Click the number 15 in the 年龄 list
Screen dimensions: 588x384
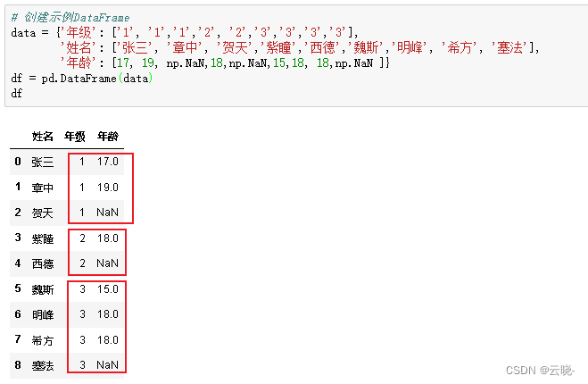(x=279, y=63)
